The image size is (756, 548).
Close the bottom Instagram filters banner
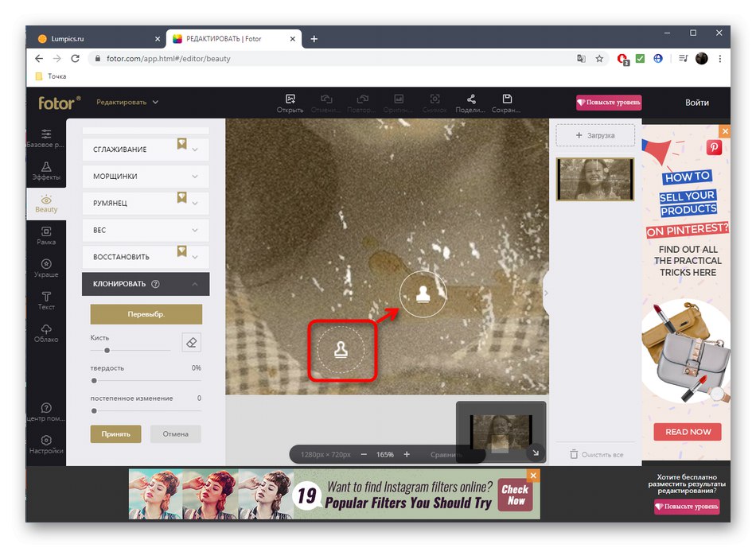pyautogui.click(x=533, y=476)
